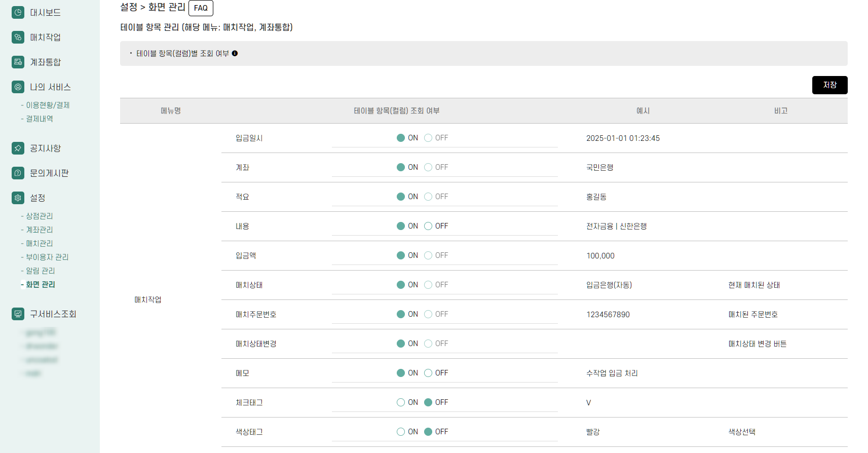Open 결제내역 submenu link
The image size is (868, 453).
(x=39, y=119)
